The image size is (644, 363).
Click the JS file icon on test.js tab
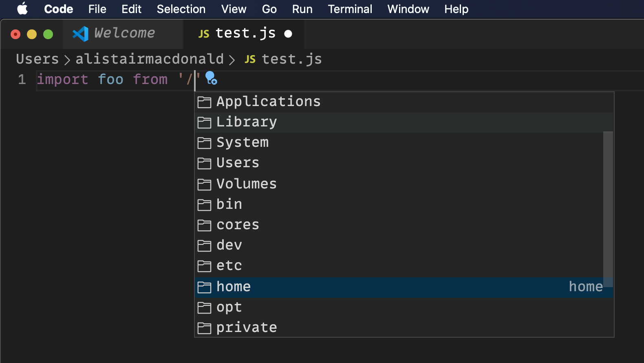(204, 34)
